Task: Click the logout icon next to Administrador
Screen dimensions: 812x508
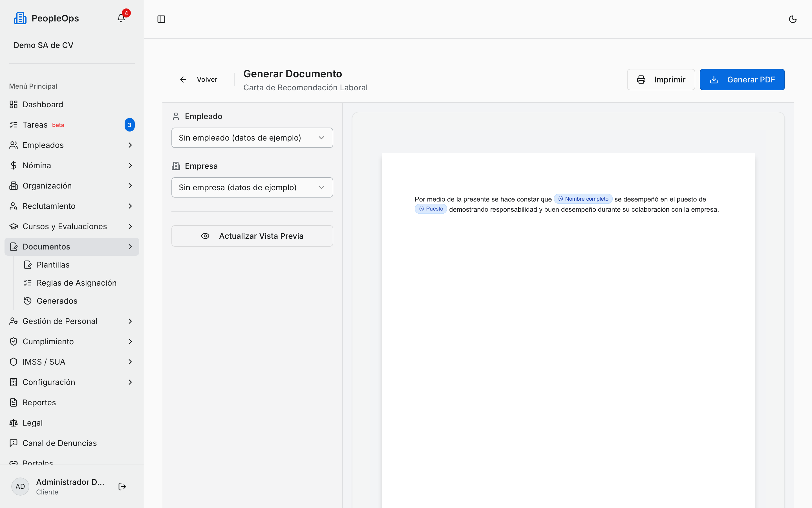Action: (122, 487)
